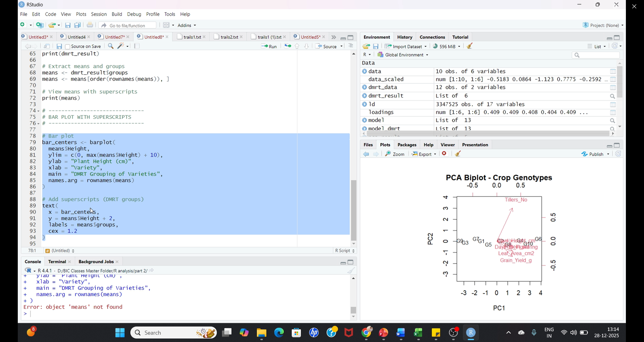Click the console vertical scrollbar thumb

(x=354, y=310)
